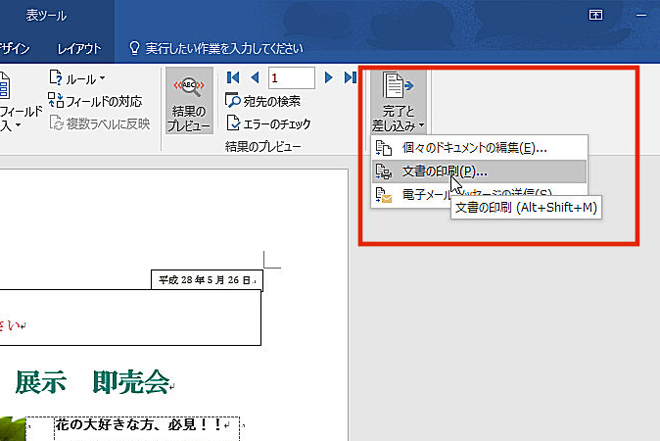The image size is (660, 441).
Task: Go to previous record arrow
Action: pyautogui.click(x=255, y=77)
